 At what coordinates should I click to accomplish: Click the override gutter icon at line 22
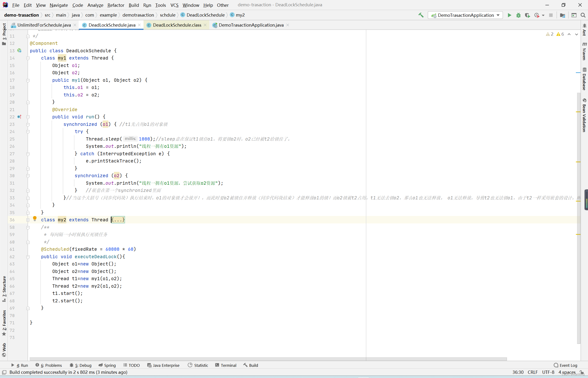click(20, 117)
